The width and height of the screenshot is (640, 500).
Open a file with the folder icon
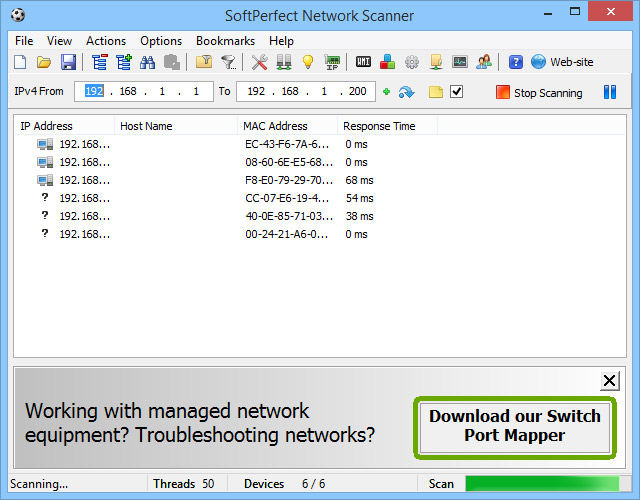click(x=44, y=62)
